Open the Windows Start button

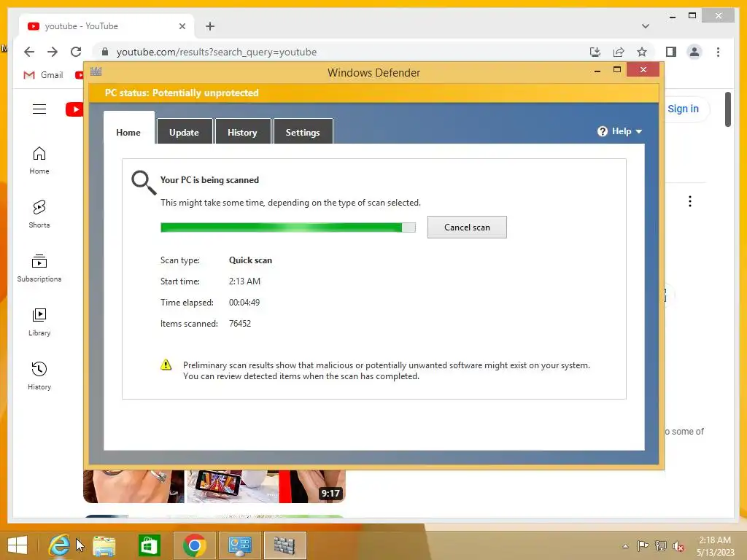click(x=18, y=545)
